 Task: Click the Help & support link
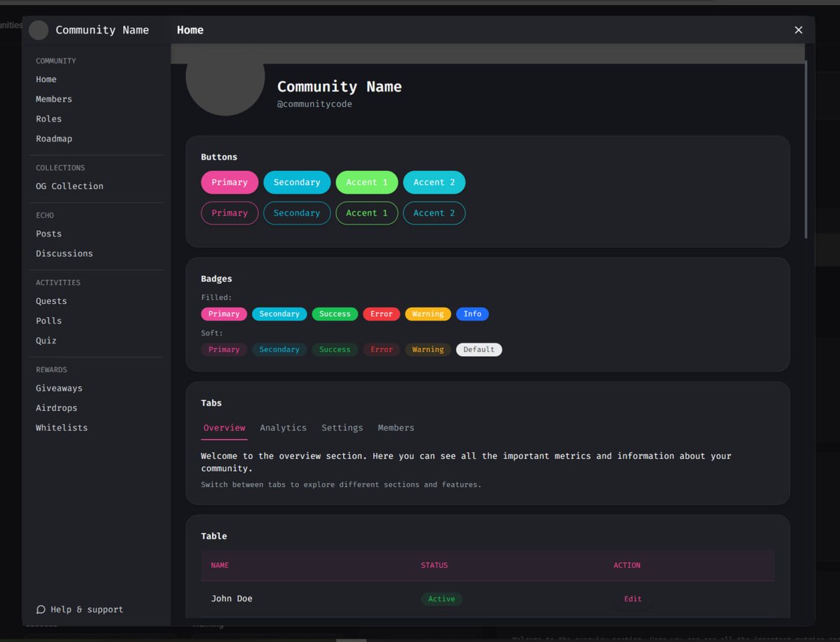80,609
